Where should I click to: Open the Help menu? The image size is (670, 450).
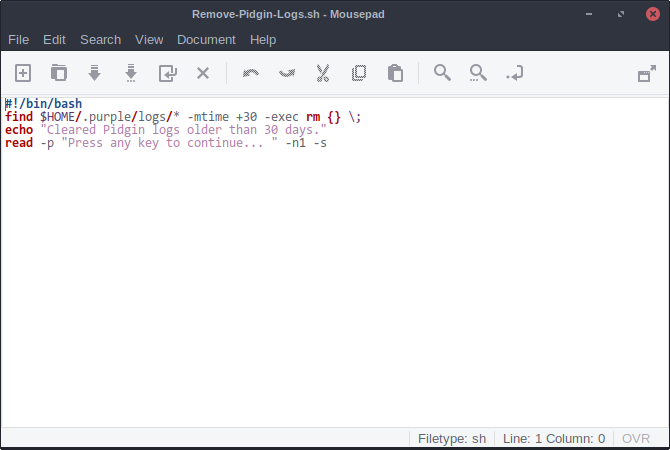(x=263, y=40)
